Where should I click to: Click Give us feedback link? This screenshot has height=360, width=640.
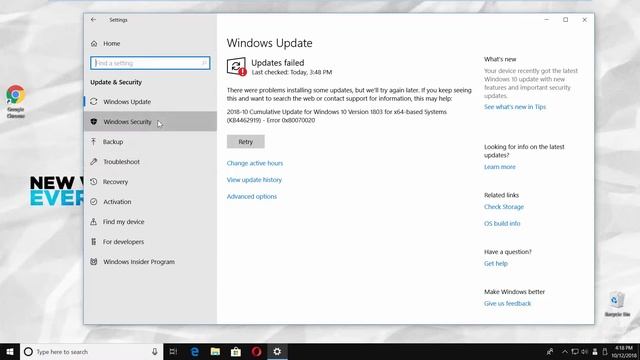(507, 303)
